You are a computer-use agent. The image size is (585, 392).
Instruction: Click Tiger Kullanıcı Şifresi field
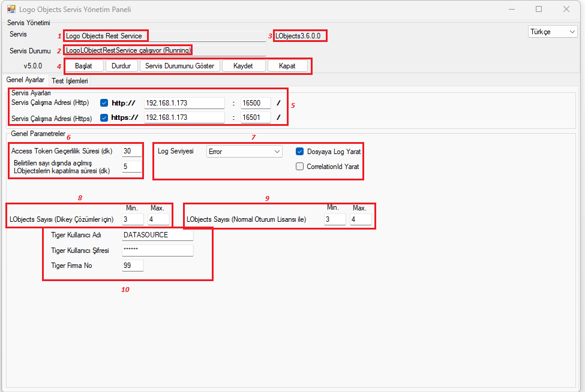point(157,251)
